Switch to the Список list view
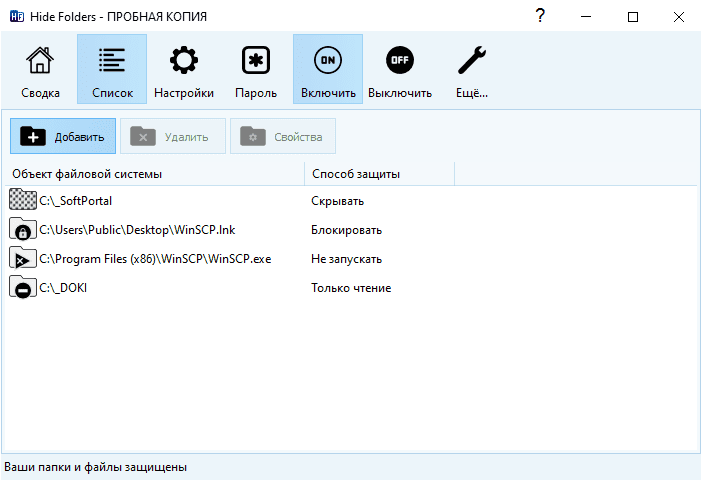The height and width of the screenshot is (481, 702). [x=112, y=69]
